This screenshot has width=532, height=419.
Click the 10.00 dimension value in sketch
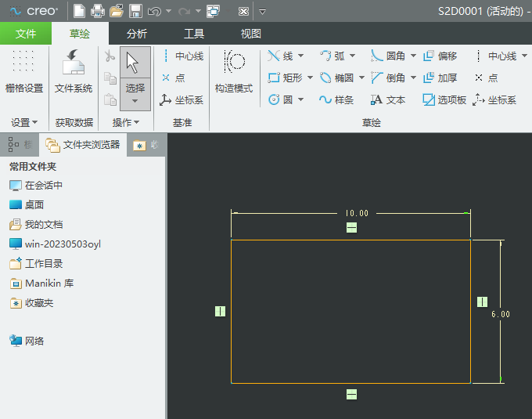click(x=357, y=213)
